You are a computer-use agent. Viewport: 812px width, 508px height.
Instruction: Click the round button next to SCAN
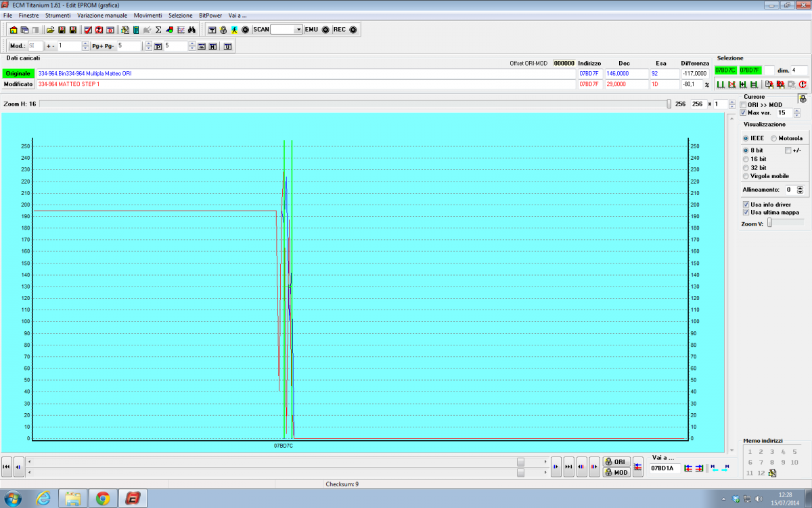tap(245, 30)
